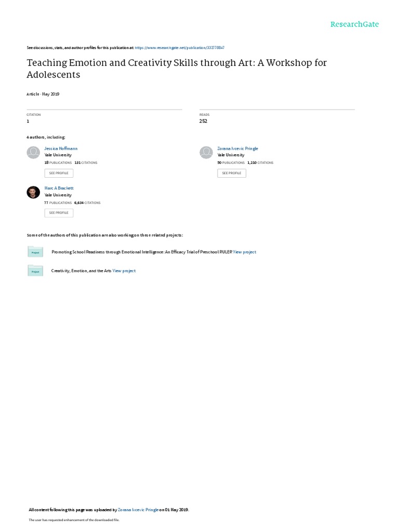Follow View project link for Preschool RULER
Viewport: 399px width, 532px height.
245,252
